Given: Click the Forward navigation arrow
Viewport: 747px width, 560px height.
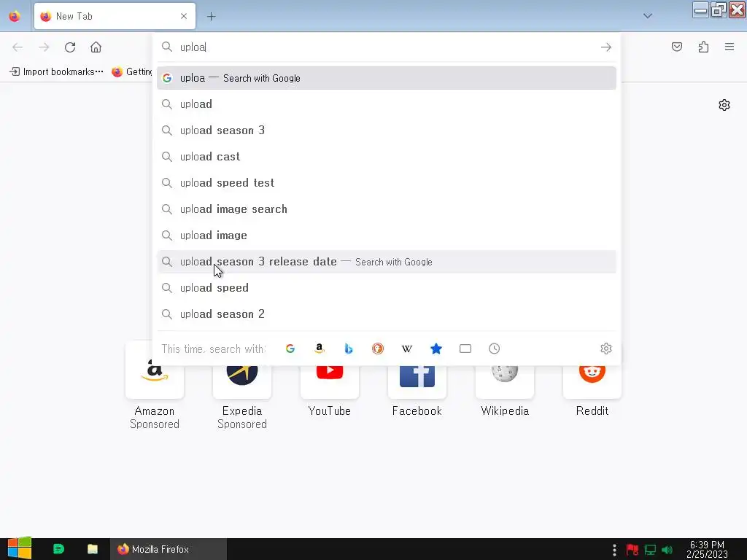Looking at the screenshot, I should (44, 47).
